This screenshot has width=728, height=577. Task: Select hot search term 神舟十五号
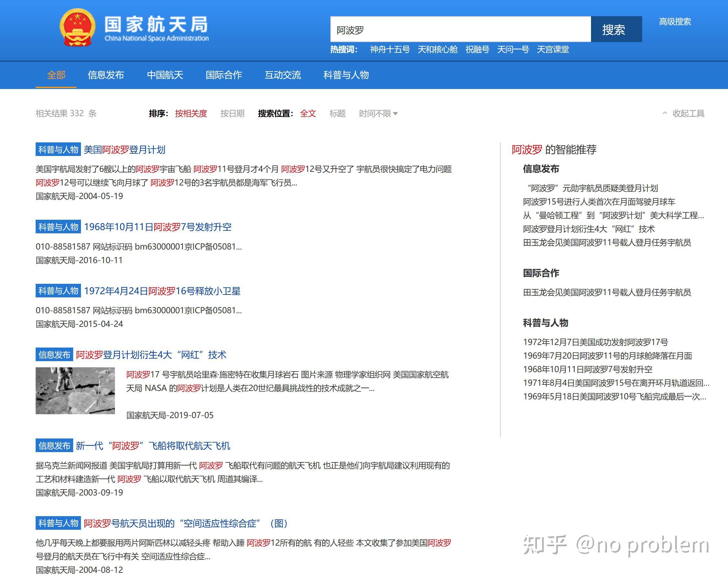click(x=390, y=50)
